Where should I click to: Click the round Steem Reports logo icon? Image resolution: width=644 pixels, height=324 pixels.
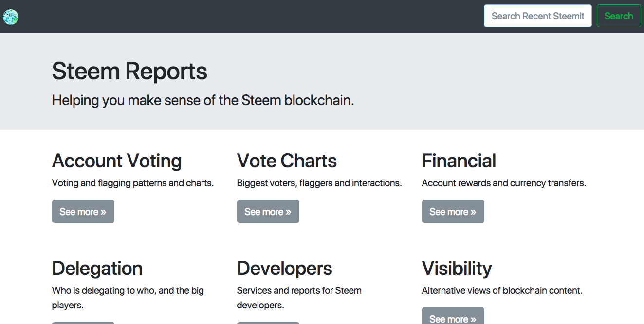[x=11, y=17]
